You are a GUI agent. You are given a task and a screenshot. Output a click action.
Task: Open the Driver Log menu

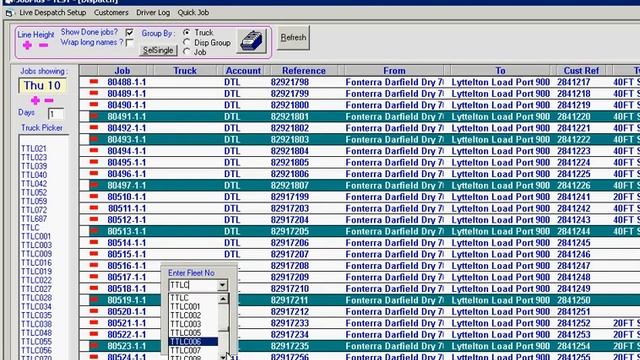[x=153, y=13]
